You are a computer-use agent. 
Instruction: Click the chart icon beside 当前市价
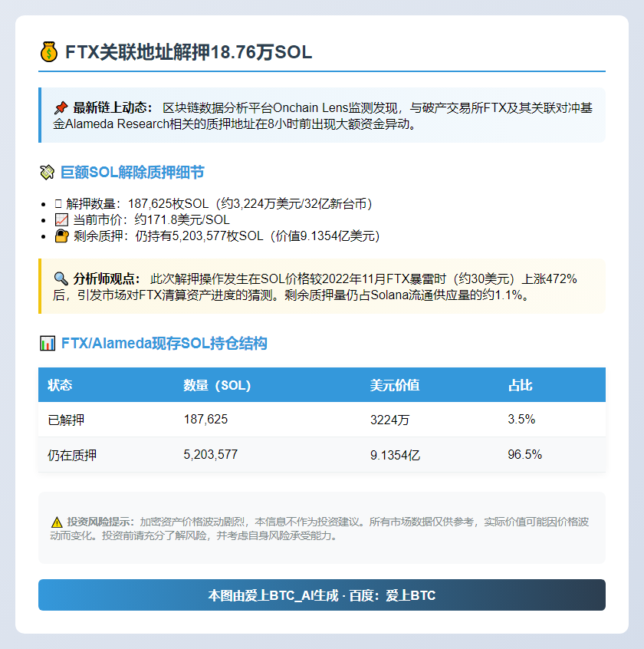pos(61,219)
